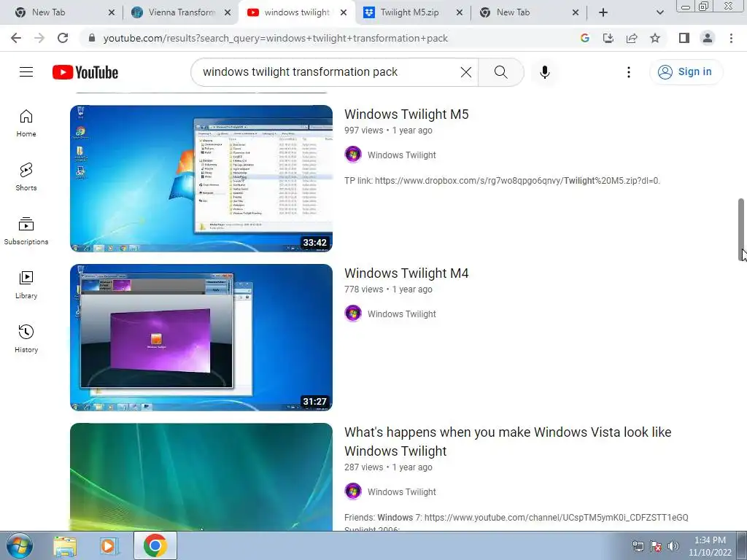Open Windows Twilight M5 video title
This screenshot has width=747, height=560.
coord(406,114)
